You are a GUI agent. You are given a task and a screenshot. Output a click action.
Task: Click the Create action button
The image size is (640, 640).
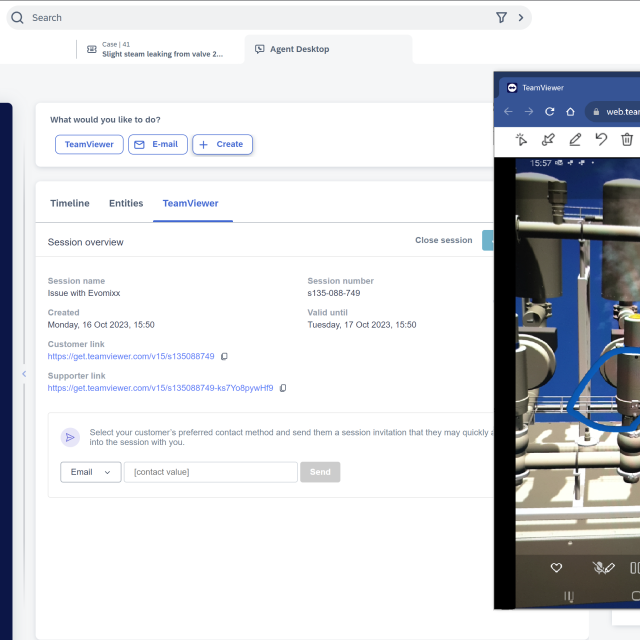pyautogui.click(x=222, y=144)
